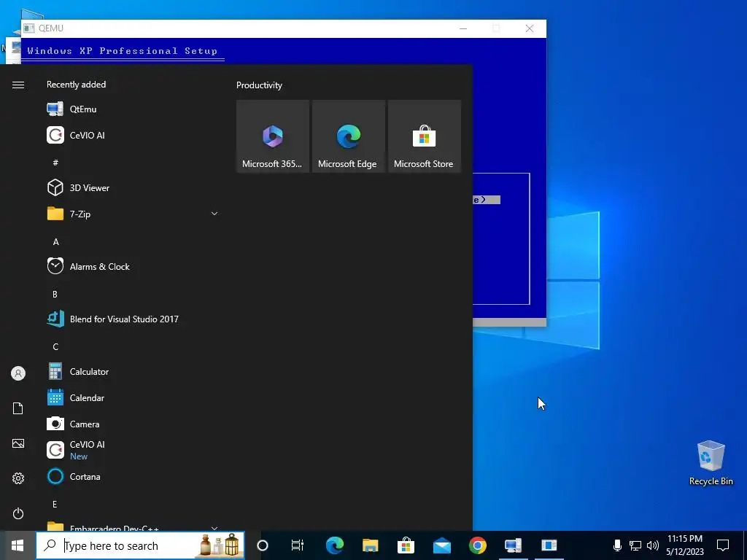Open Microsoft Store from taskbar
747x560 pixels.
[406, 545]
